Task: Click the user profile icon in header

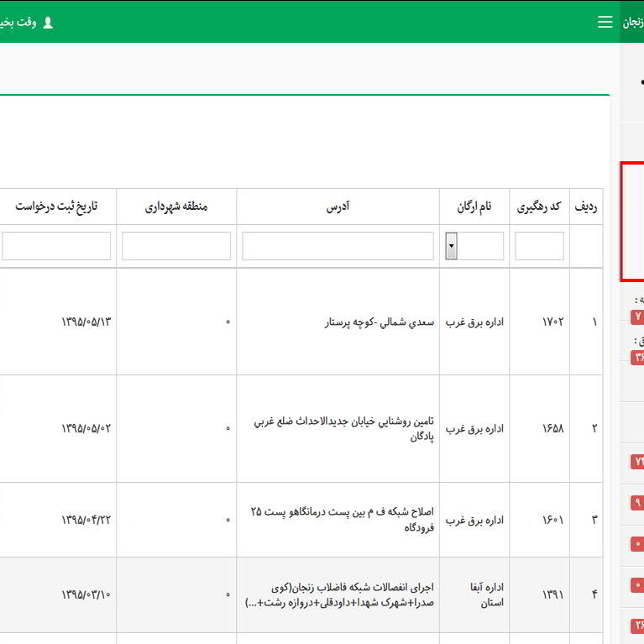Action: tap(48, 23)
